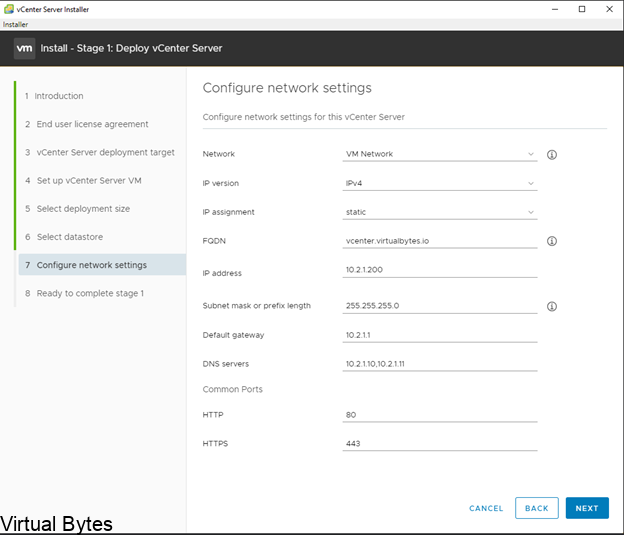Click the Configure network settings page heading
Viewport: 624px width, 535px height.
coord(287,88)
